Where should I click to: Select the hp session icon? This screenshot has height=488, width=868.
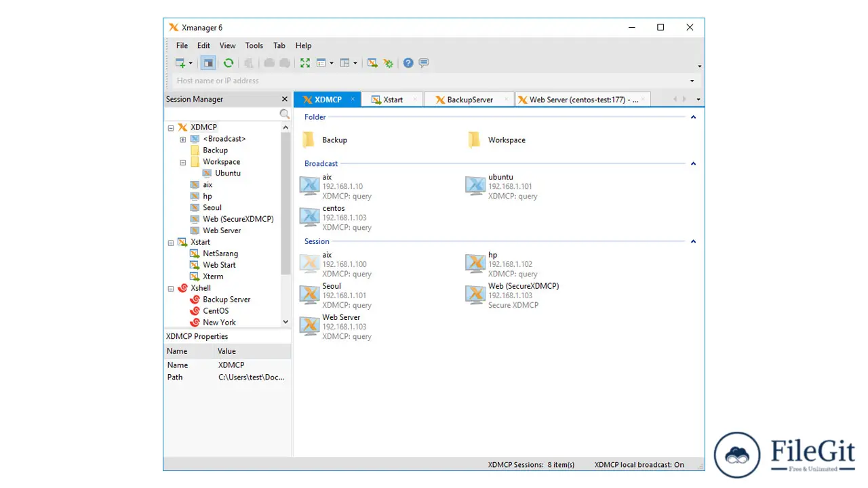point(475,264)
